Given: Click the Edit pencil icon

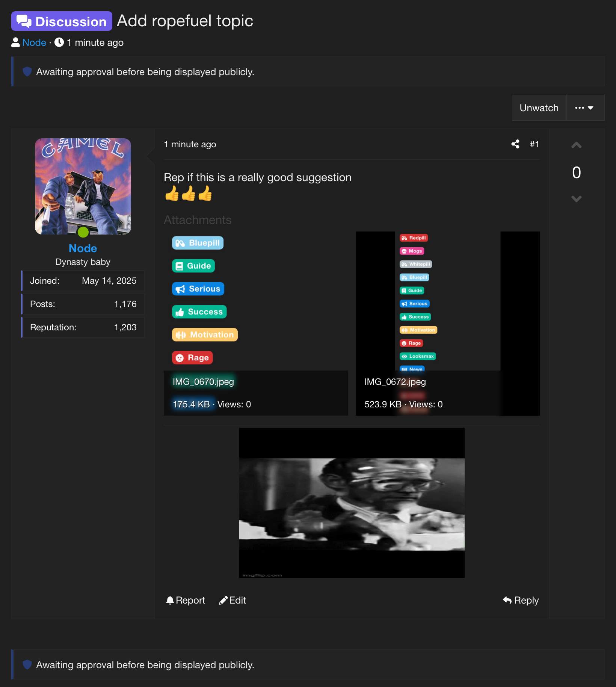Looking at the screenshot, I should tap(223, 600).
